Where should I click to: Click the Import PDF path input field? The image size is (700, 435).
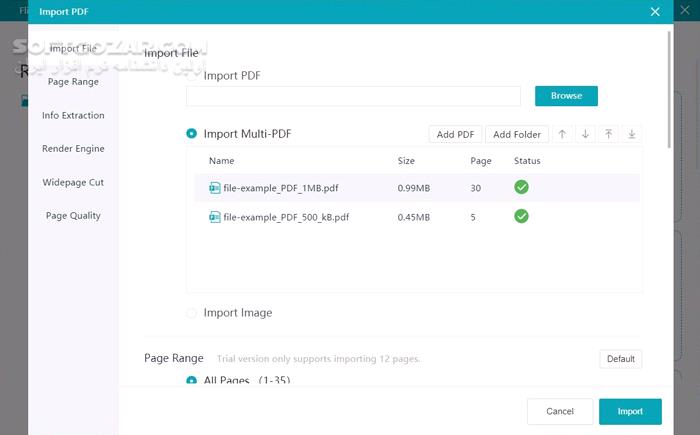pyautogui.click(x=353, y=96)
